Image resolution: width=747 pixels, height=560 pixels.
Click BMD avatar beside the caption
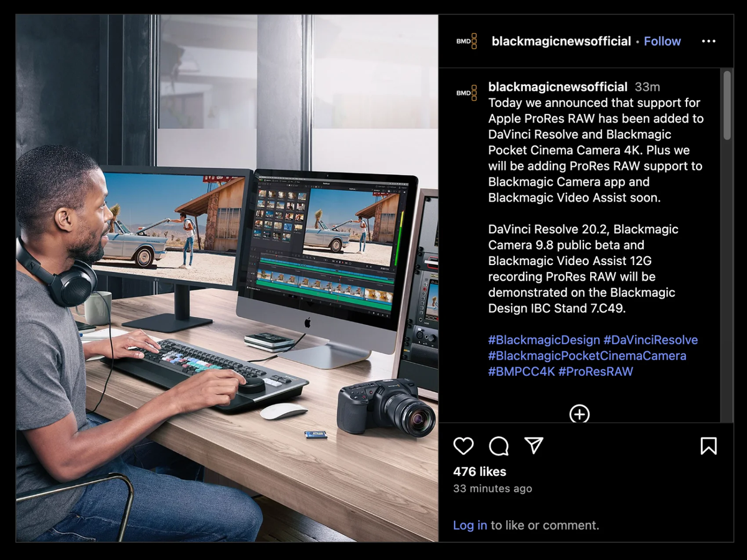pos(467,93)
